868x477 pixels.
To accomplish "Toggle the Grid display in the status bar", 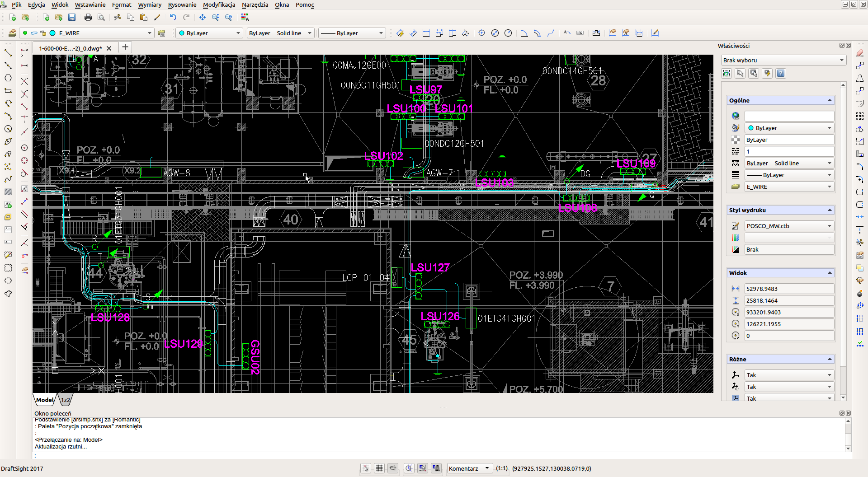I will tap(379, 468).
